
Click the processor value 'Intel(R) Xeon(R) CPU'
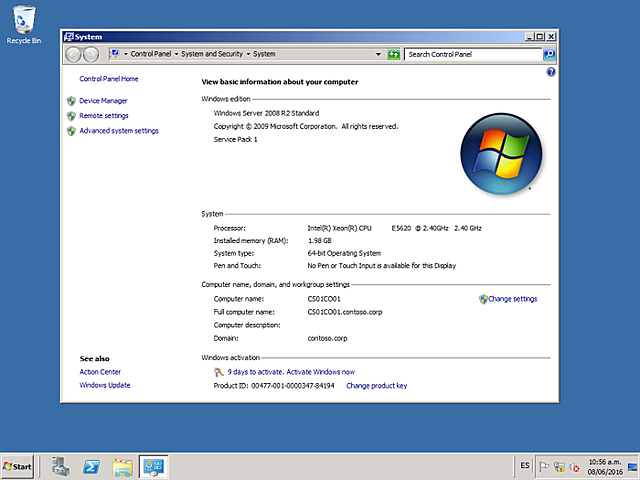(339, 229)
